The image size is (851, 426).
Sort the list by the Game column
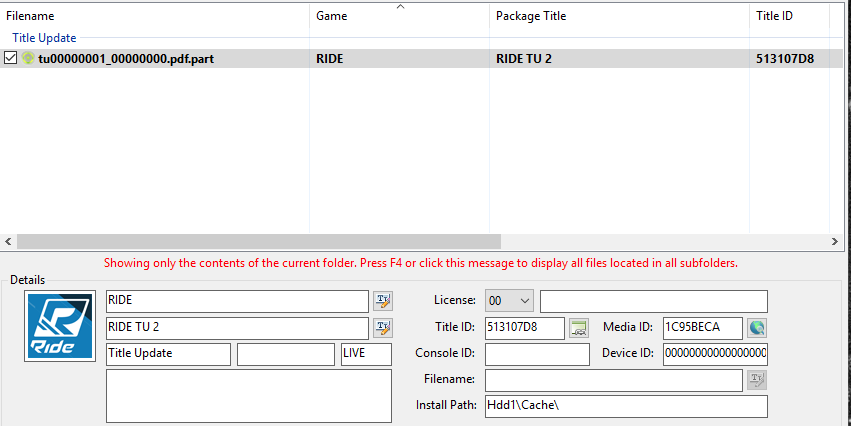400,17
